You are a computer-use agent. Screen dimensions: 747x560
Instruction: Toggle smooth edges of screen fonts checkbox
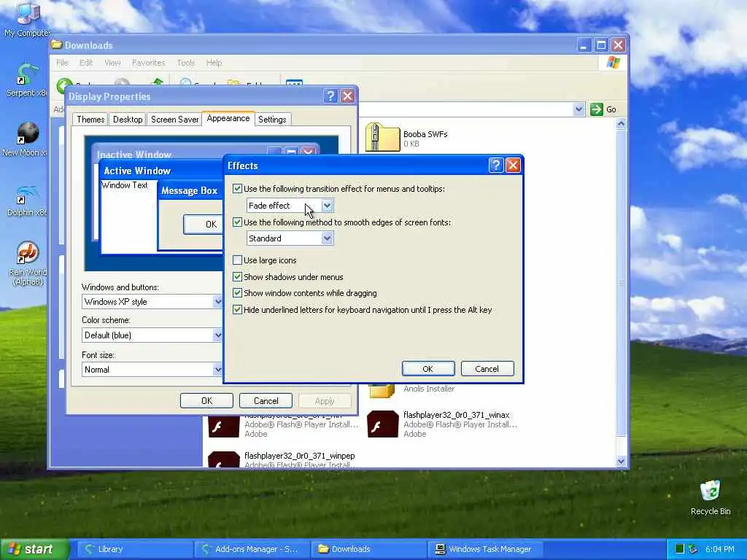tap(237, 222)
